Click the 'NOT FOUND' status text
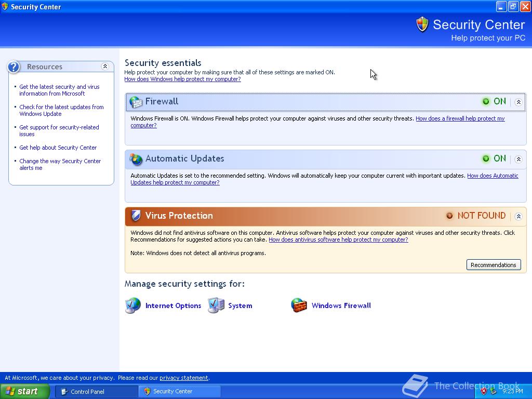The image size is (532, 399). tap(482, 216)
